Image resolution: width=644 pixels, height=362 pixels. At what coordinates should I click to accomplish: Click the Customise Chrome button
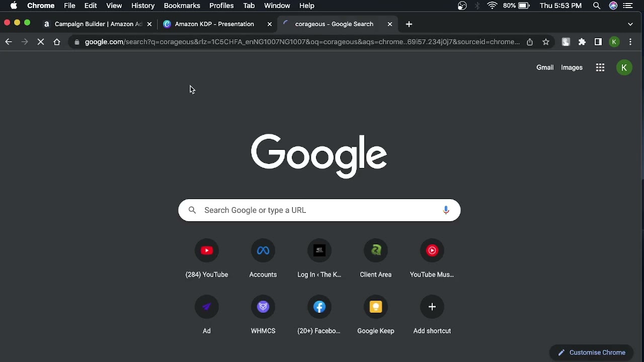point(592,352)
